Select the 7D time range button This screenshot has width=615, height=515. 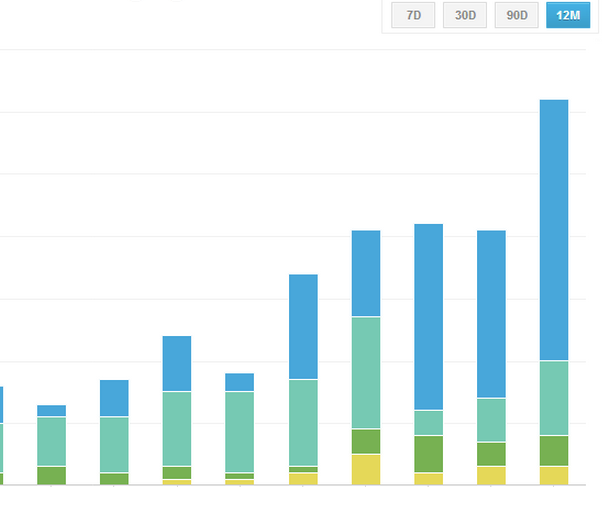click(x=413, y=16)
